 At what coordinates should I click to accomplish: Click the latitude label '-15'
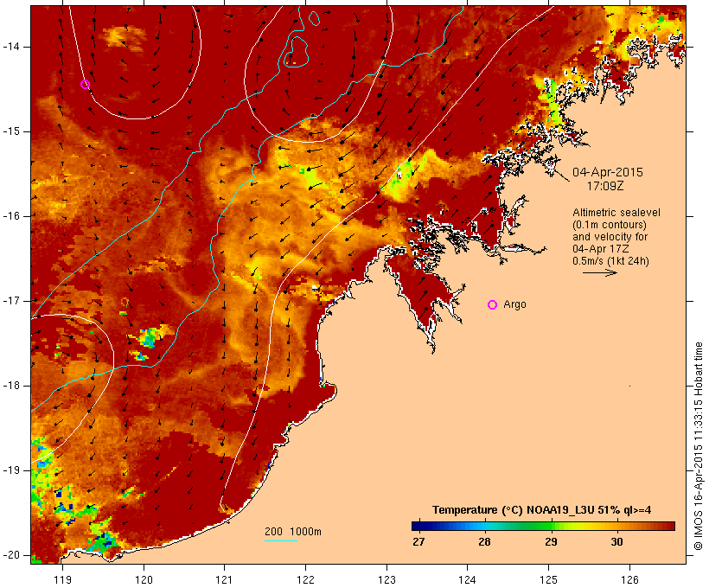coord(11,131)
